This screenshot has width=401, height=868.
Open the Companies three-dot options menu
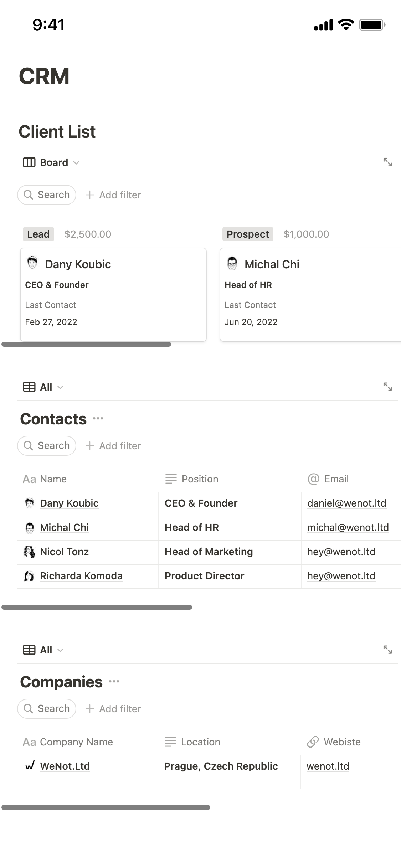point(114,682)
